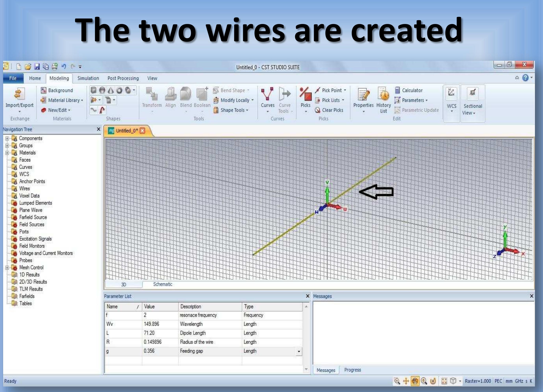Switch to the Schematic view tab
543x392 pixels.
[163, 284]
